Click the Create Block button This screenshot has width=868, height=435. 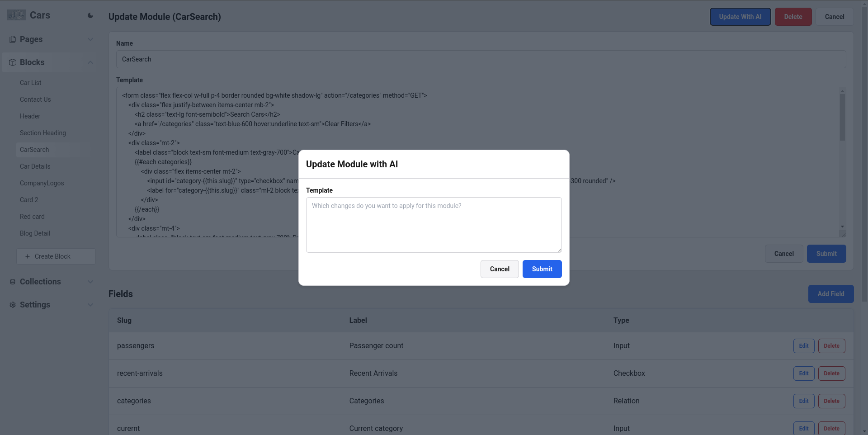click(56, 256)
